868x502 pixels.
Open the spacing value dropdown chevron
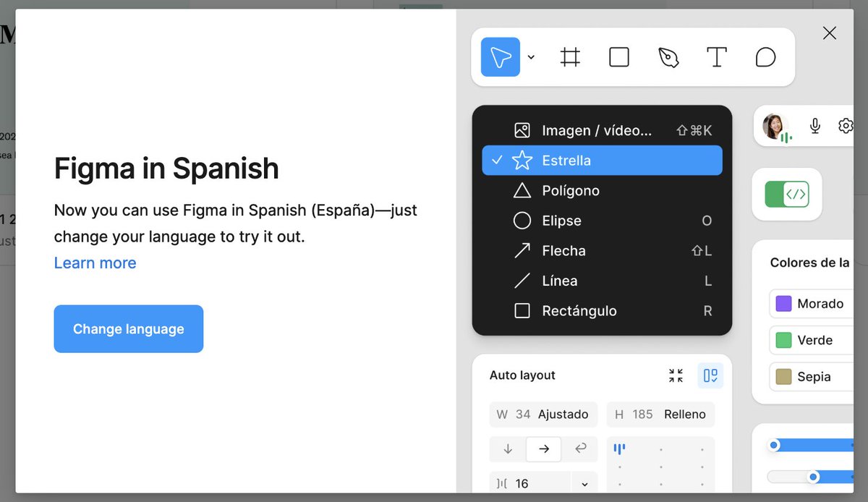pos(584,484)
